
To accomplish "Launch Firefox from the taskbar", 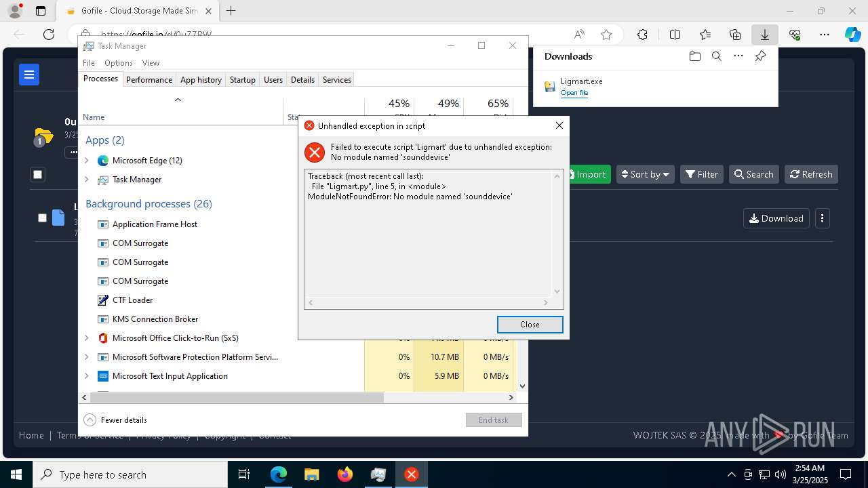I will [x=345, y=474].
